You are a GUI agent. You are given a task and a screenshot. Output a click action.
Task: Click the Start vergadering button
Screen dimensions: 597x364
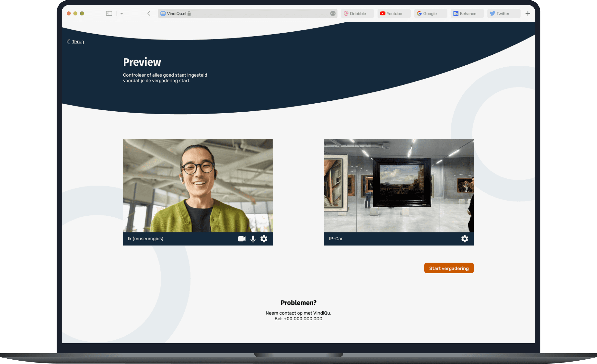[448, 268]
